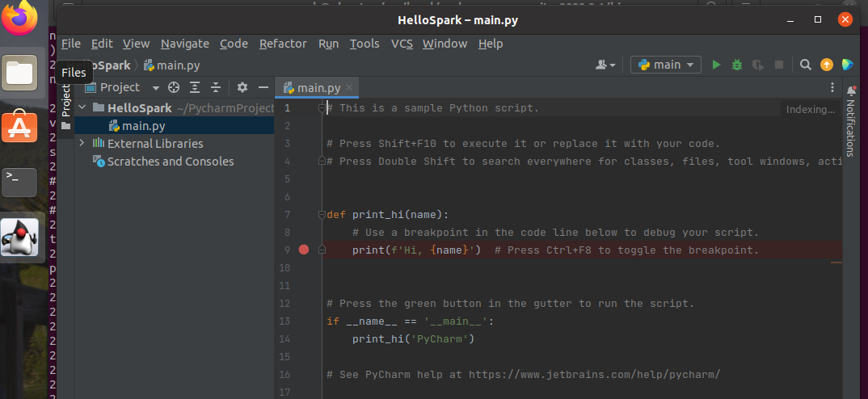Screen dimensions: 868x399
Task: Open the View menu
Action: tap(136, 43)
